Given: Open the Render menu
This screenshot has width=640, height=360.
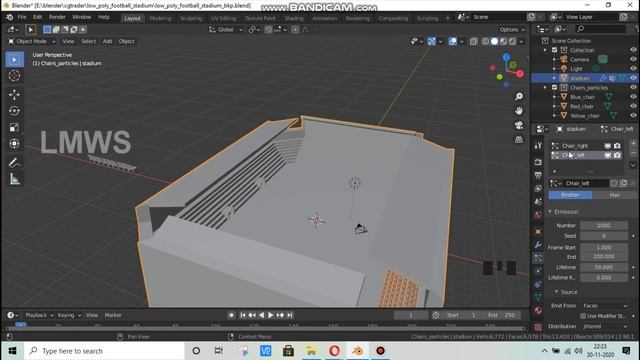Looking at the screenshot, I should 57,17.
